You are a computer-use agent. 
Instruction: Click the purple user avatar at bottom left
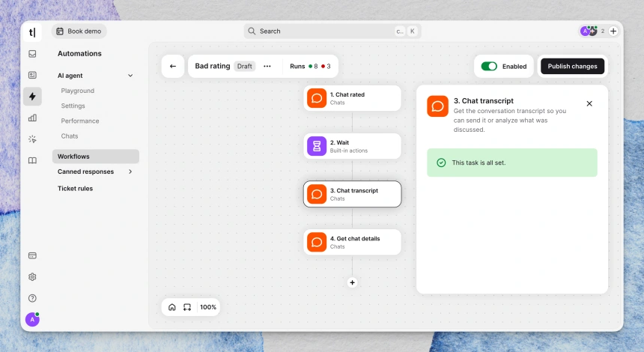pos(32,319)
